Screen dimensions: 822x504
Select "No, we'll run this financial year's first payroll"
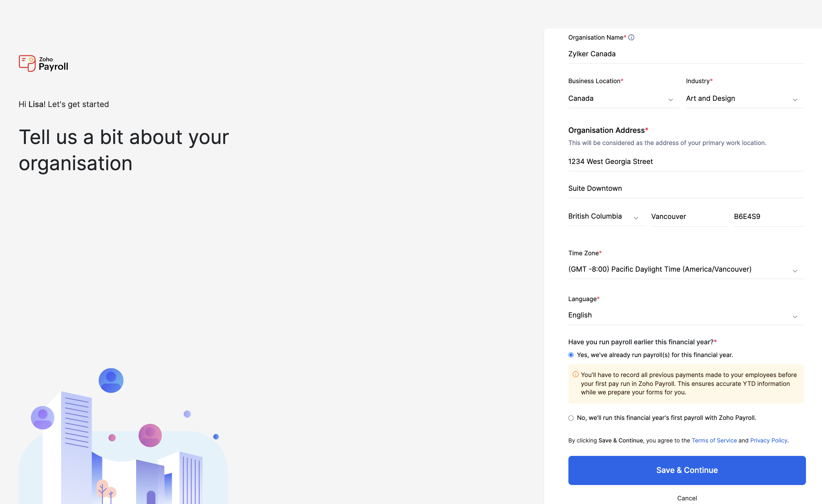coord(571,418)
